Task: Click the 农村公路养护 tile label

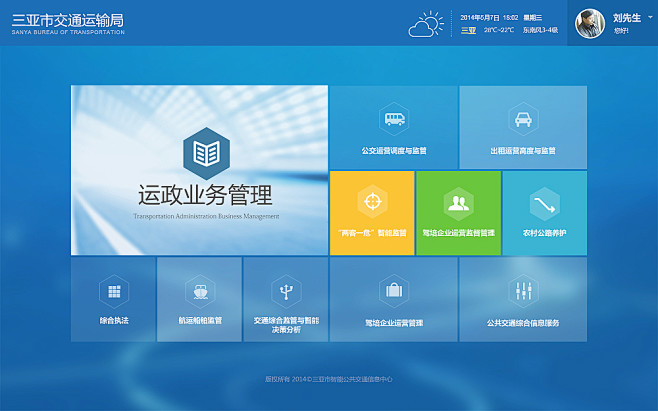Action: [544, 232]
